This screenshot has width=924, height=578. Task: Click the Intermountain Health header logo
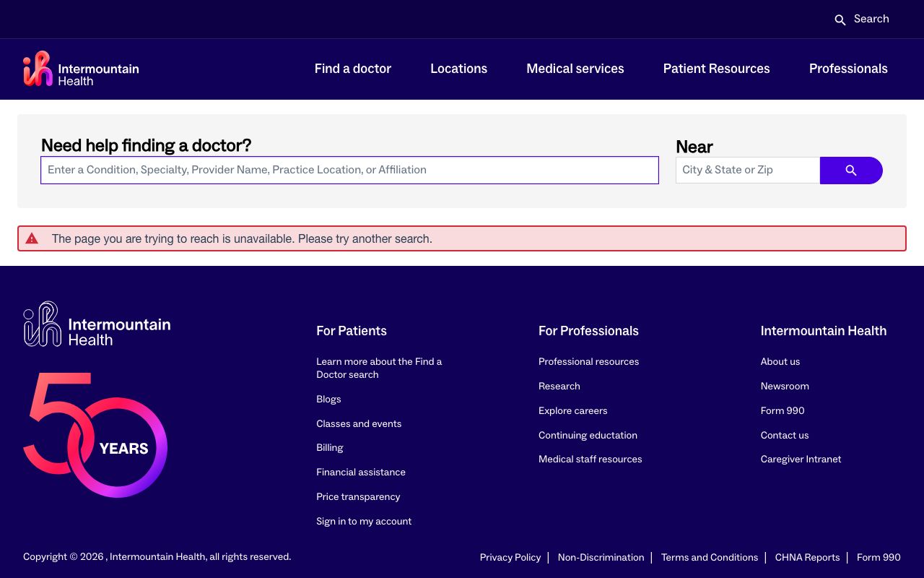point(81,69)
